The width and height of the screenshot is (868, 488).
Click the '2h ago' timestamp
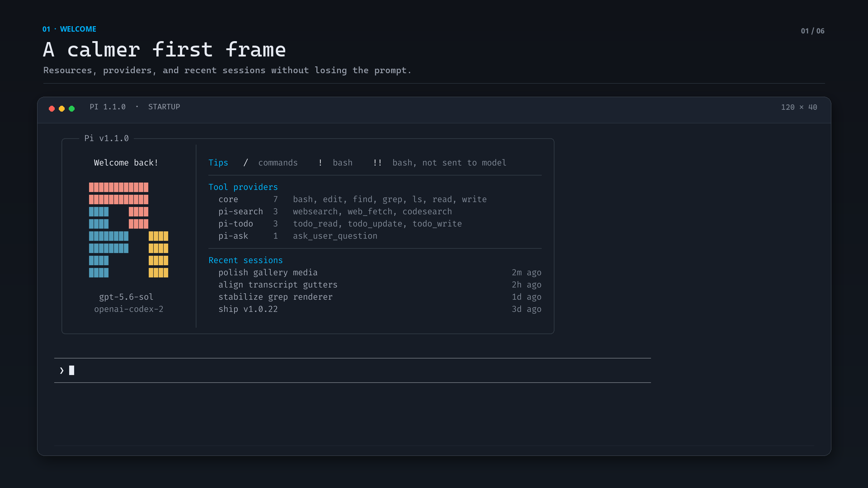tap(527, 285)
